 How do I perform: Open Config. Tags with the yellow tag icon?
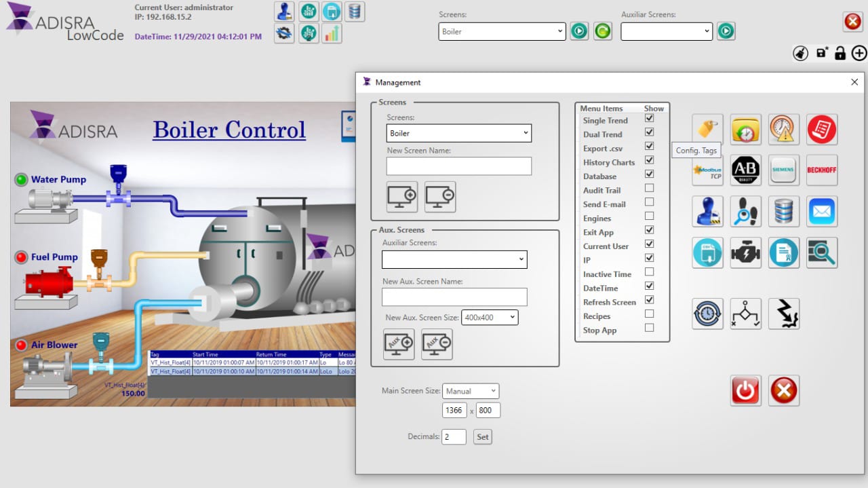click(x=707, y=129)
